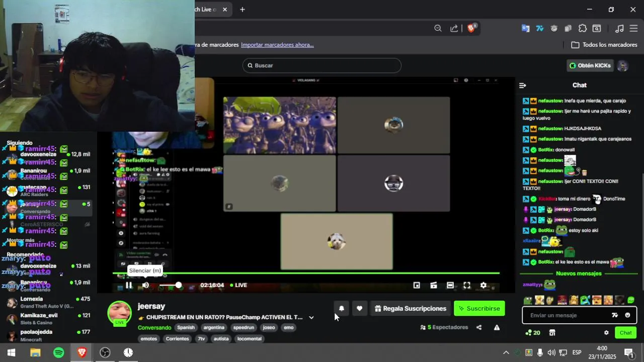Open the video player settings gear

(x=484, y=285)
